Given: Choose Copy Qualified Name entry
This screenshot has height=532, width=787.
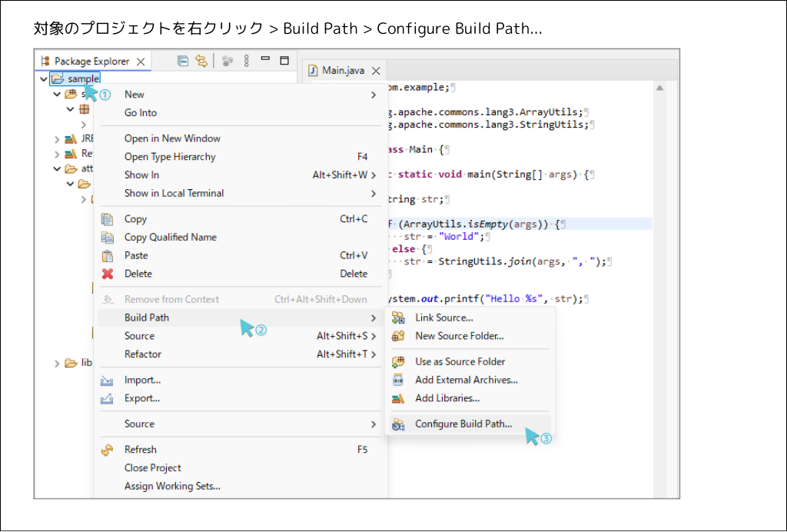Looking at the screenshot, I should click(x=241, y=238).
